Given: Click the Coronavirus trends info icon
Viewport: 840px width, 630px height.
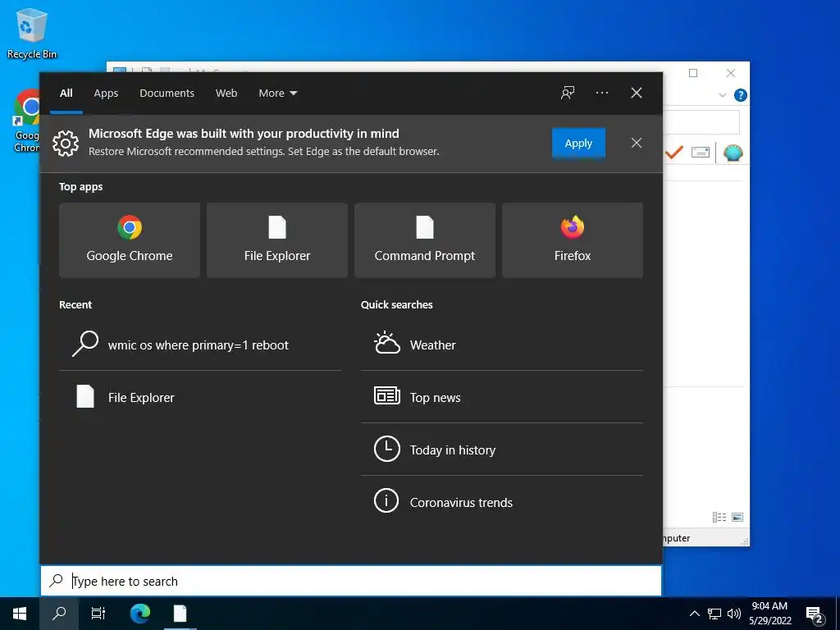Looking at the screenshot, I should pyautogui.click(x=386, y=502).
